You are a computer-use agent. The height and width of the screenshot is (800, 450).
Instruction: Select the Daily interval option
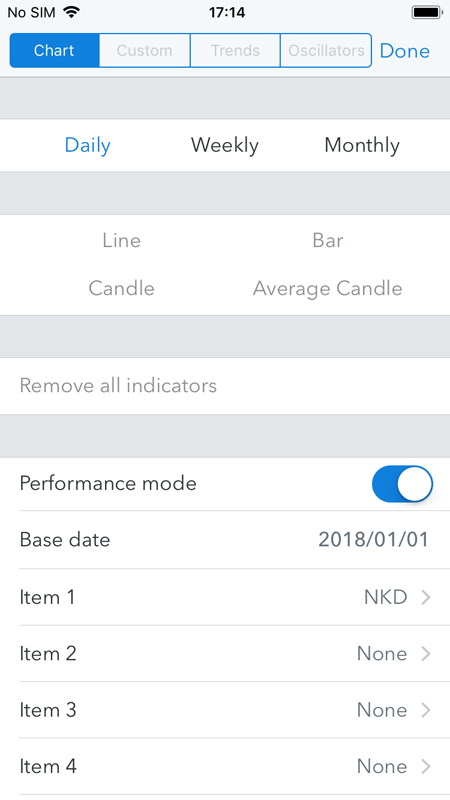(x=87, y=145)
